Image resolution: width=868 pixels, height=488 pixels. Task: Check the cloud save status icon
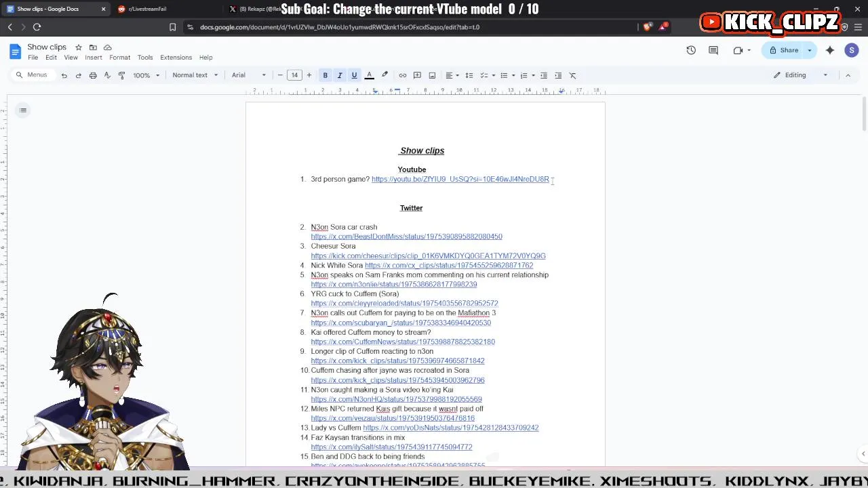(107, 47)
